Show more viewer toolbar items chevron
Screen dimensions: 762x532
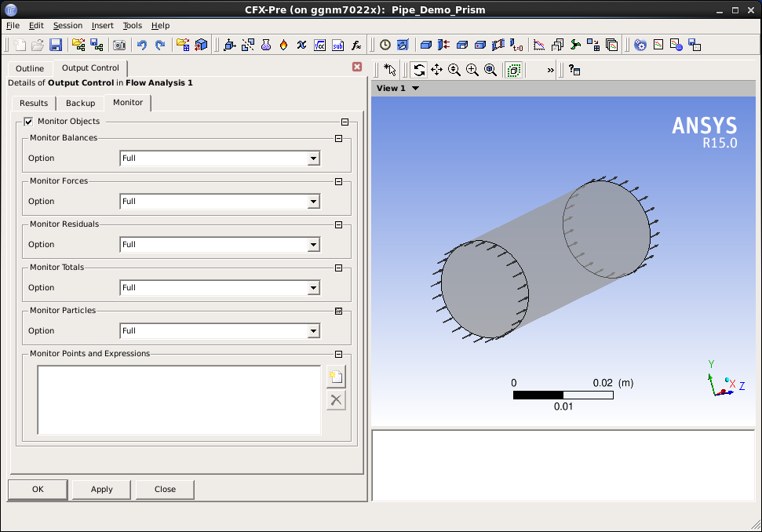(x=550, y=71)
